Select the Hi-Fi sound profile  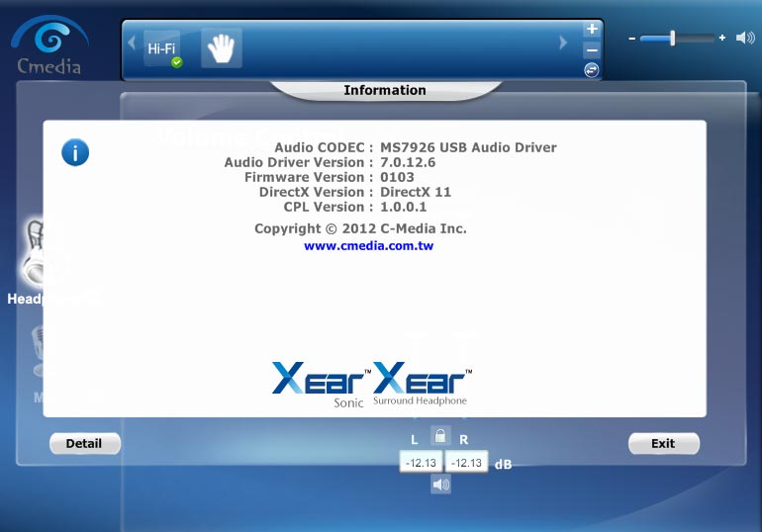click(162, 48)
